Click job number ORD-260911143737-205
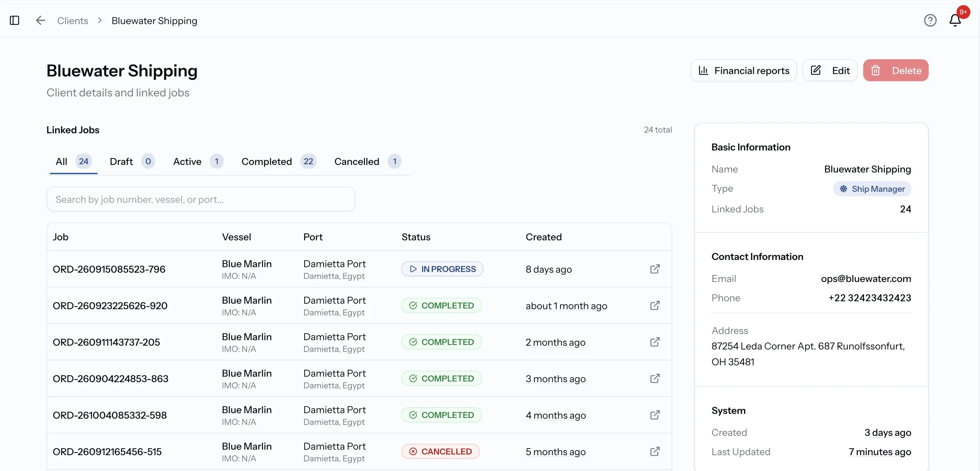 point(106,342)
